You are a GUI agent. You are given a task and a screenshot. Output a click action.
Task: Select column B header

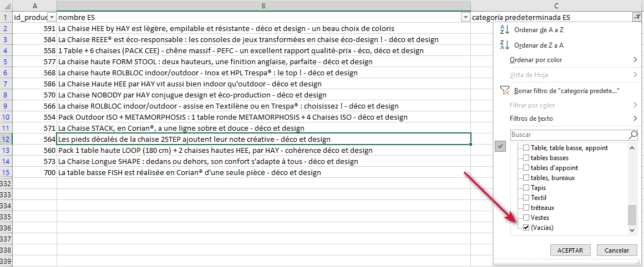(x=263, y=6)
